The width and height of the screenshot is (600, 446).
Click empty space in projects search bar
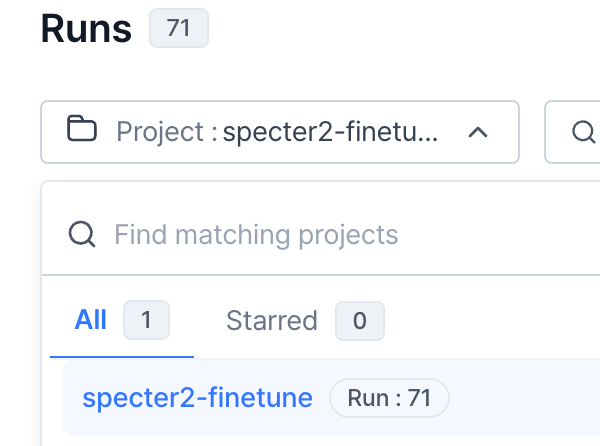point(497,234)
